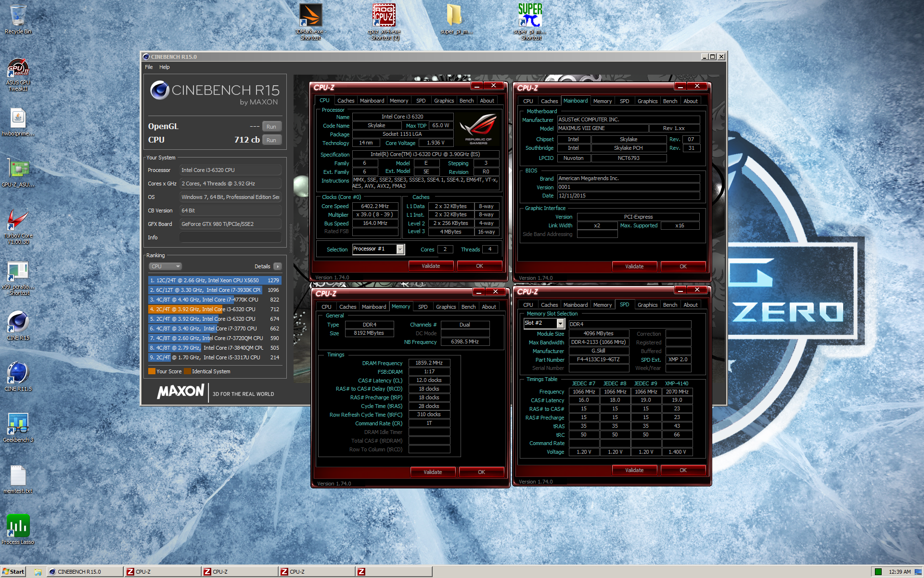Open the CPU ranking type dropdown
The height and width of the screenshot is (578, 924).
click(x=165, y=266)
